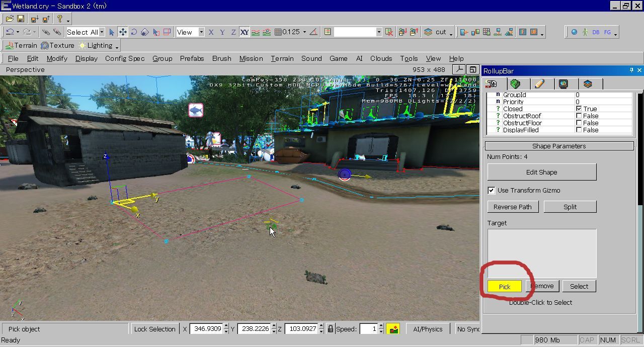Open the Config Spec menu
This screenshot has height=347, width=644.
tap(125, 58)
